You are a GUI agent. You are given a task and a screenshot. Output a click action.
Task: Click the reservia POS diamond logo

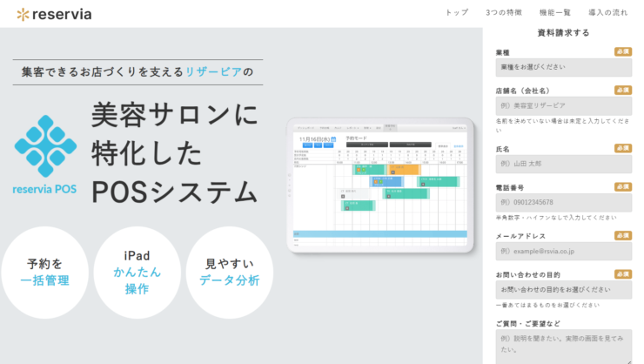[x=45, y=155]
